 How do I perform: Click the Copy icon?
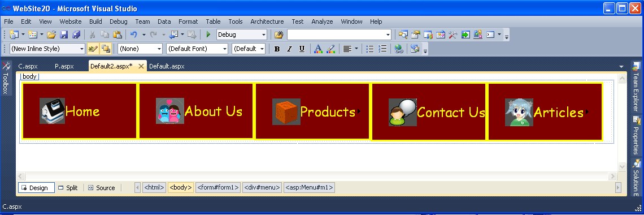[x=105, y=35]
